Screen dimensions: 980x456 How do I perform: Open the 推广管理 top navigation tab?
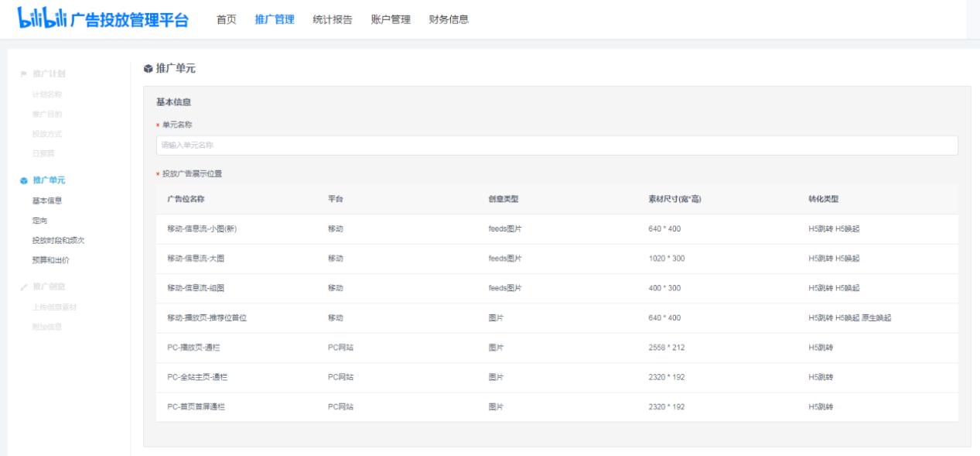(x=275, y=19)
